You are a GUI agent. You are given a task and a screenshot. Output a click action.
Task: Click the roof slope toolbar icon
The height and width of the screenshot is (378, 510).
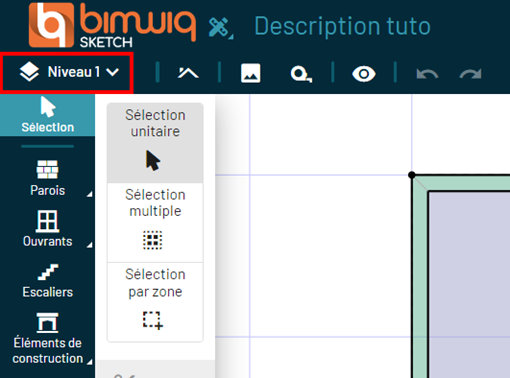pos(188,72)
